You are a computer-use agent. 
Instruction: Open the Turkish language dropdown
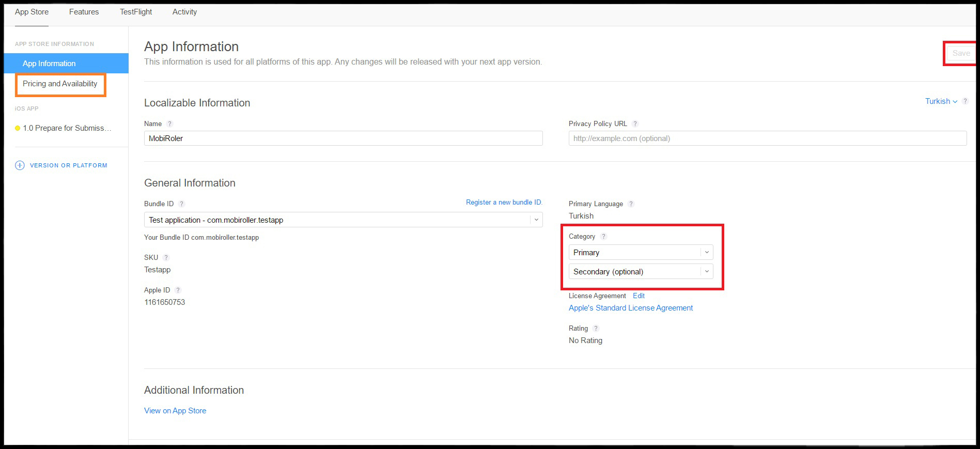coord(941,101)
